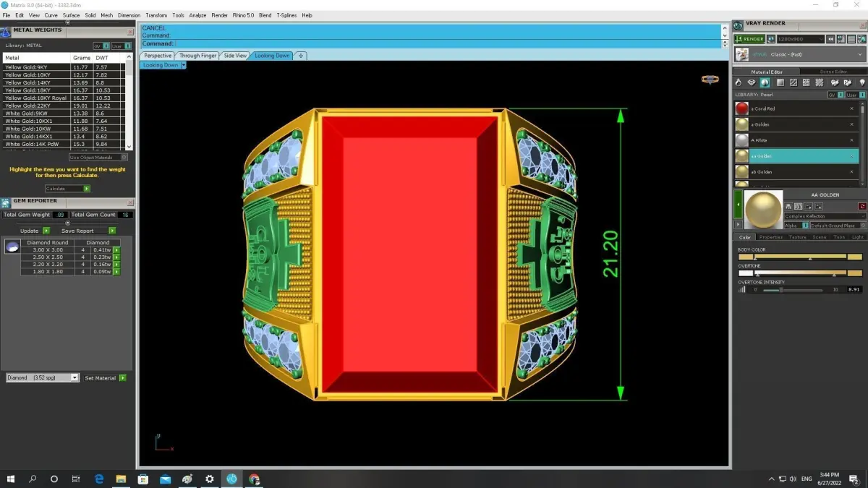Toggle the Alpha switch
The image size is (868, 488).
(796, 226)
